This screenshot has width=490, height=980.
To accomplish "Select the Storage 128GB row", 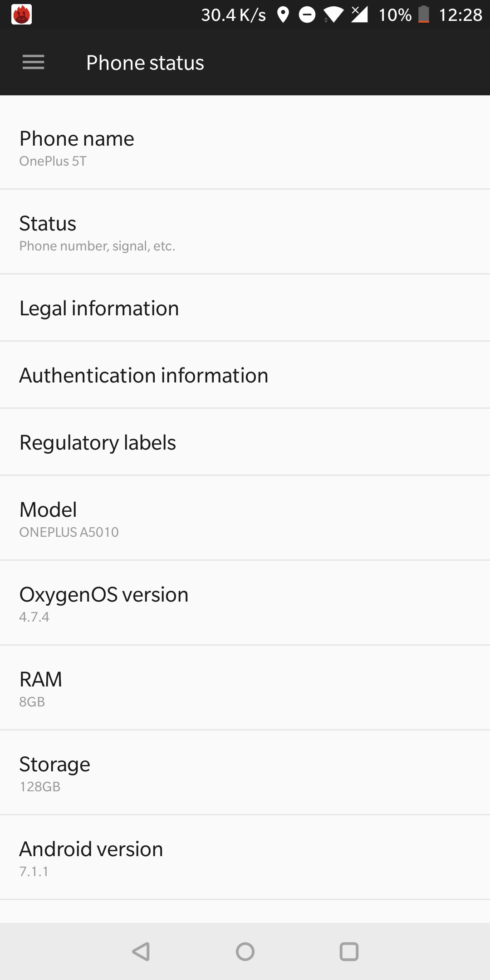I will click(245, 773).
